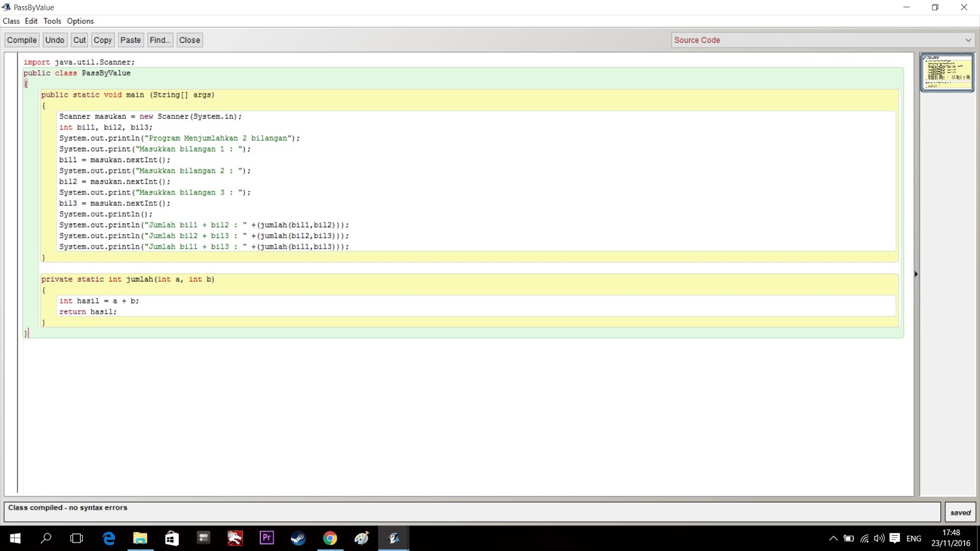Click the 'Jumlah bil1 + bil2' println line
The image size is (980, 551).
[x=204, y=225]
